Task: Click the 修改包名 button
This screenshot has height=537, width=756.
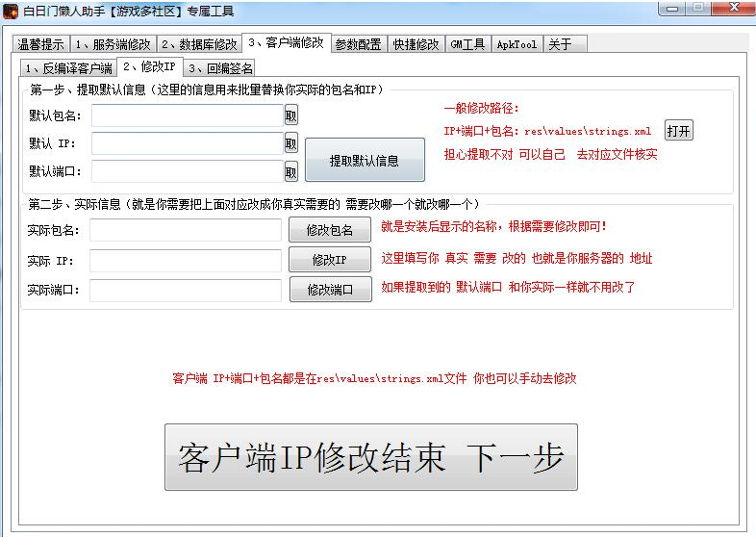Action: pyautogui.click(x=330, y=231)
